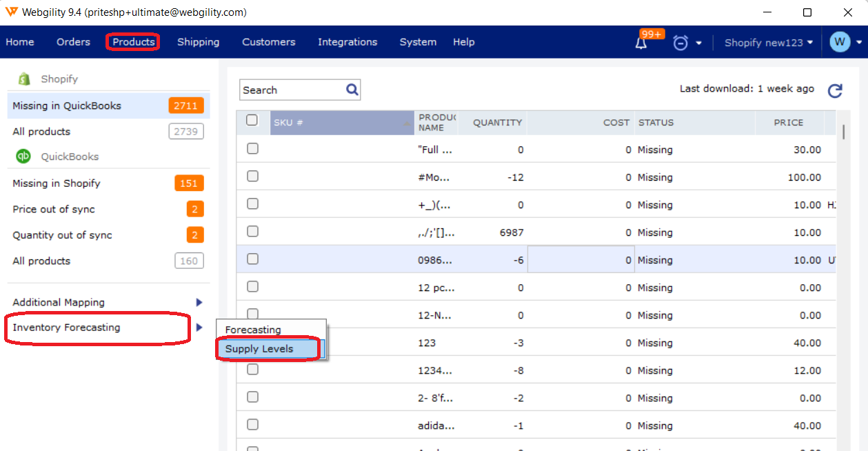
Task: Open Inventory Forecasting option
Action: (66, 328)
